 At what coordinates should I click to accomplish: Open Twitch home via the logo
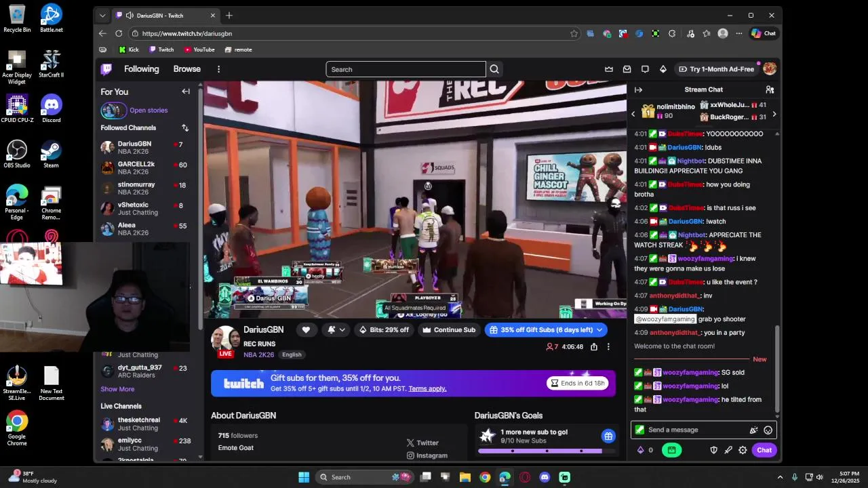[106, 69]
